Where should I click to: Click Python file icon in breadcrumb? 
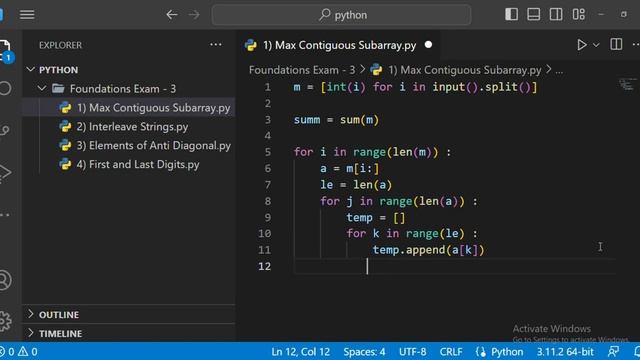tap(376, 70)
